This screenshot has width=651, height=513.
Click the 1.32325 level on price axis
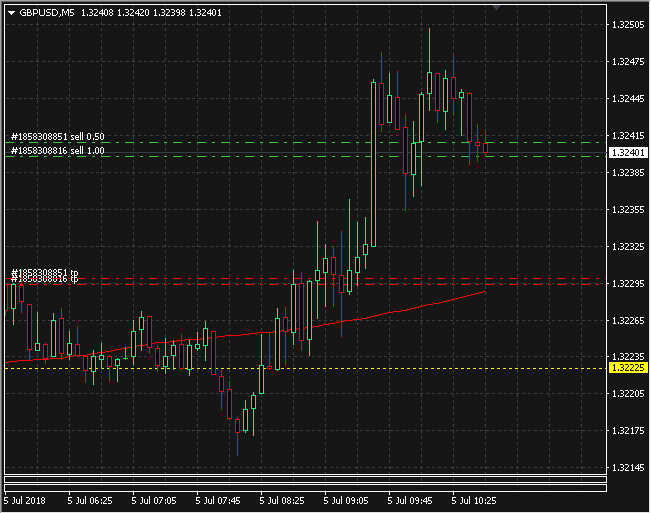coord(627,246)
